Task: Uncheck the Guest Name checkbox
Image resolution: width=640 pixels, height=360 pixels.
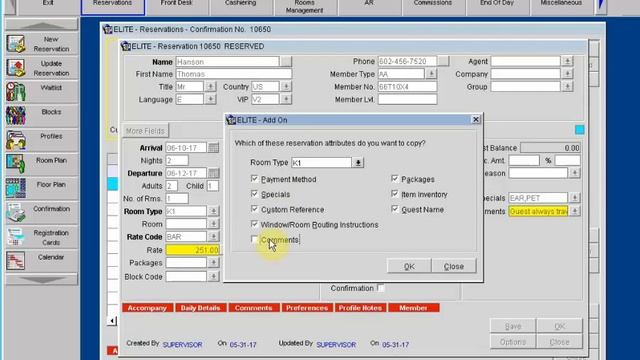Action: coord(395,209)
